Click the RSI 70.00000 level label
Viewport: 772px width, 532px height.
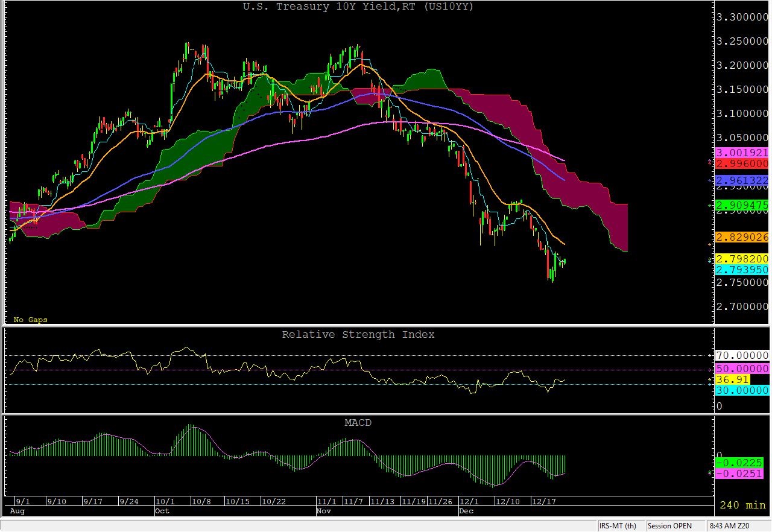[x=742, y=356]
